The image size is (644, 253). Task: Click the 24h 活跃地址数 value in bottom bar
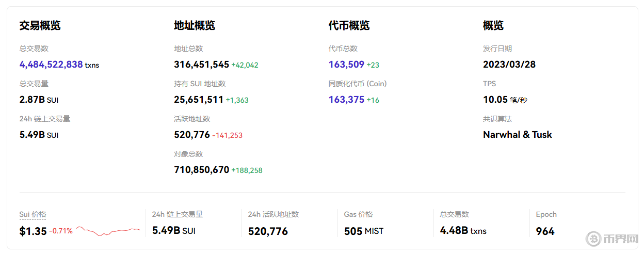pos(268,231)
